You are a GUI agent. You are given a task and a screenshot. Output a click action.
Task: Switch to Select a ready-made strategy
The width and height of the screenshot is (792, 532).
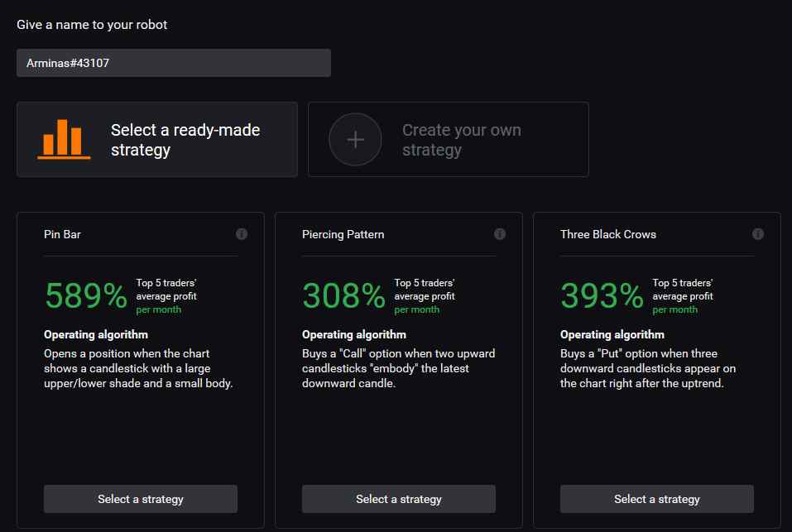pyautogui.click(x=157, y=139)
